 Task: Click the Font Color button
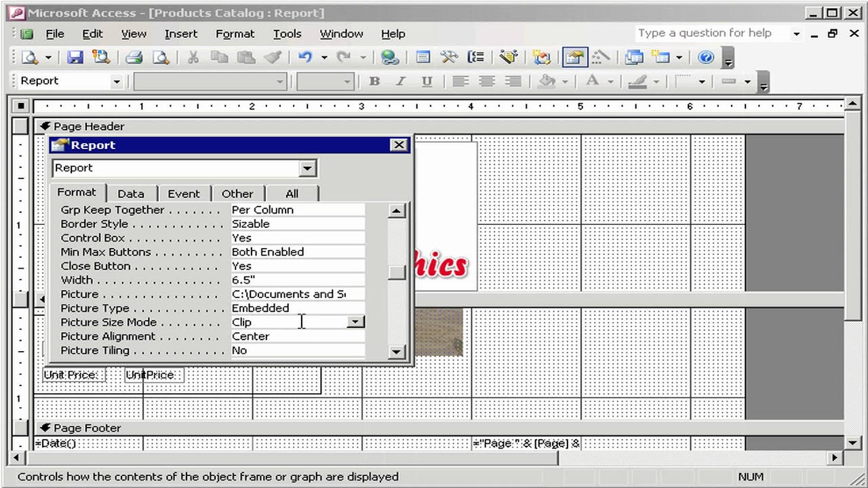(x=593, y=81)
